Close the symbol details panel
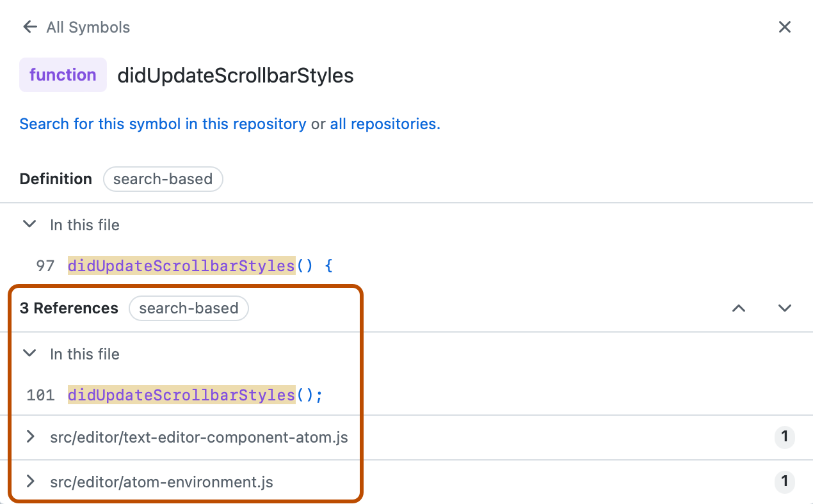The width and height of the screenshot is (813, 504). [785, 27]
